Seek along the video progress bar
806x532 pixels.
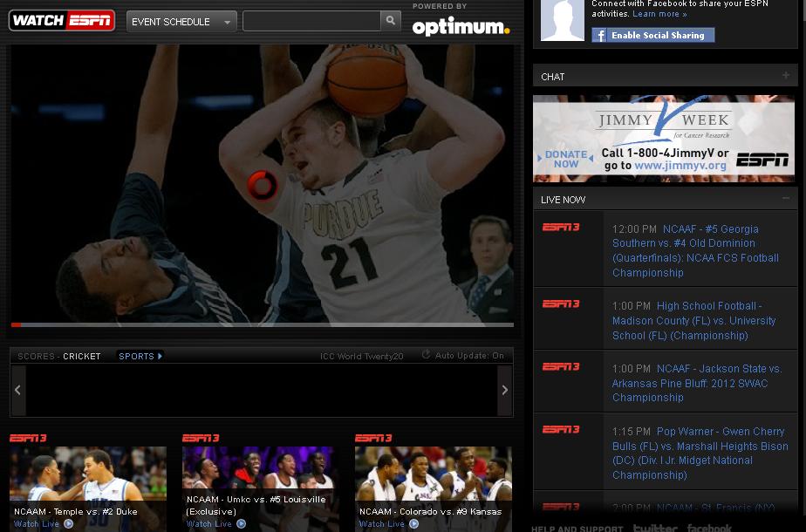pos(263,324)
